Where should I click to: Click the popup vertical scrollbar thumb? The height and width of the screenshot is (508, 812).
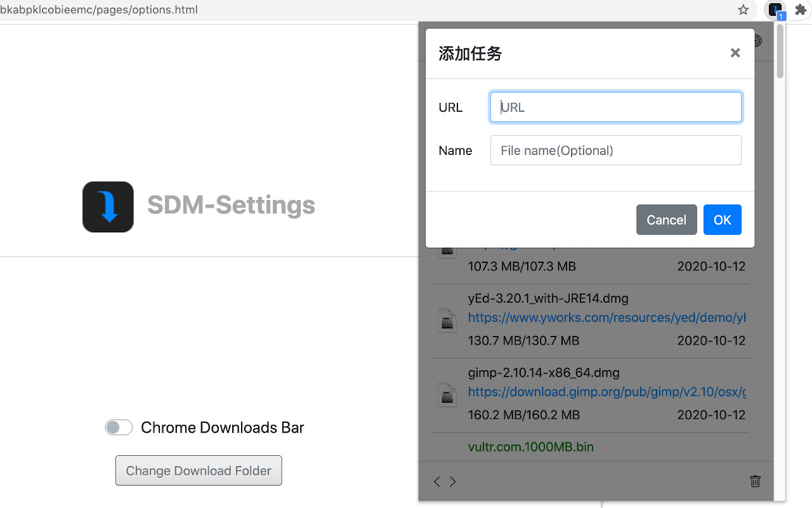780,51
